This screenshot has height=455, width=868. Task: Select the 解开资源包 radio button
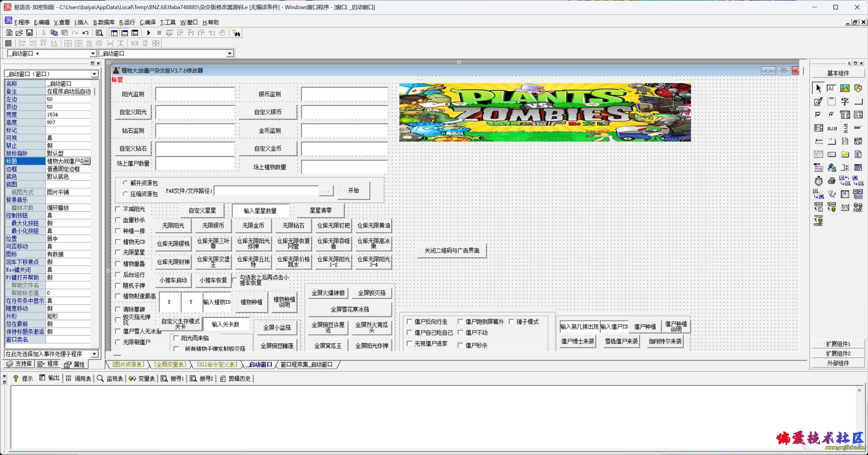(x=125, y=183)
